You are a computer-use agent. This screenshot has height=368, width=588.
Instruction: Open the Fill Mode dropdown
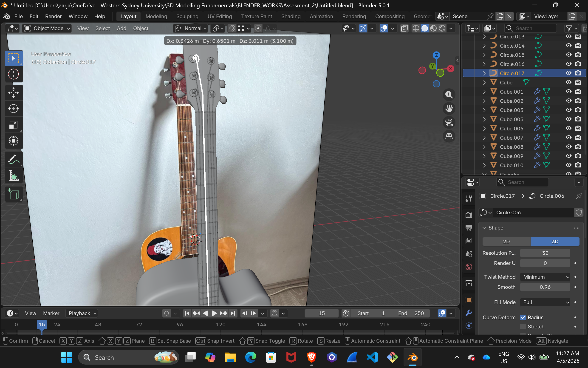pos(545,302)
